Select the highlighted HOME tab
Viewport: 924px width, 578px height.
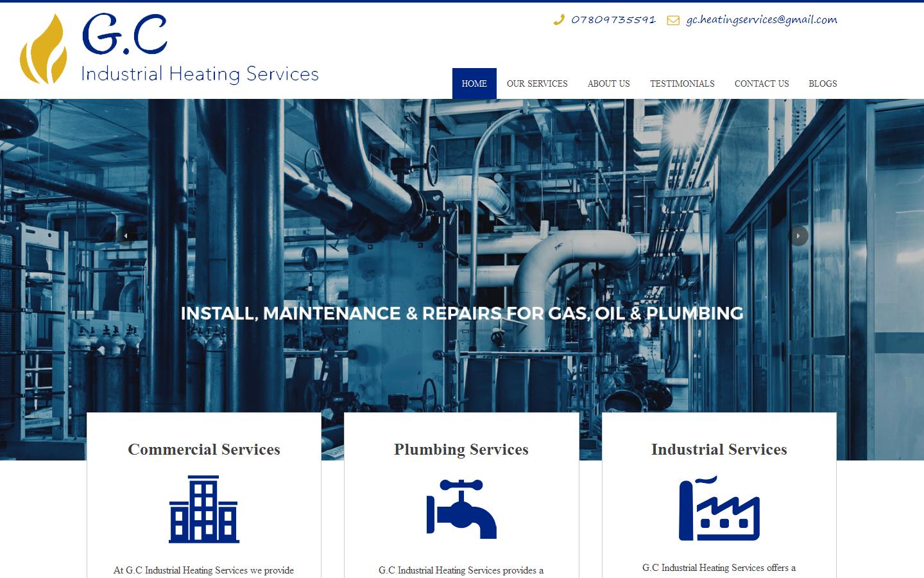pos(474,83)
